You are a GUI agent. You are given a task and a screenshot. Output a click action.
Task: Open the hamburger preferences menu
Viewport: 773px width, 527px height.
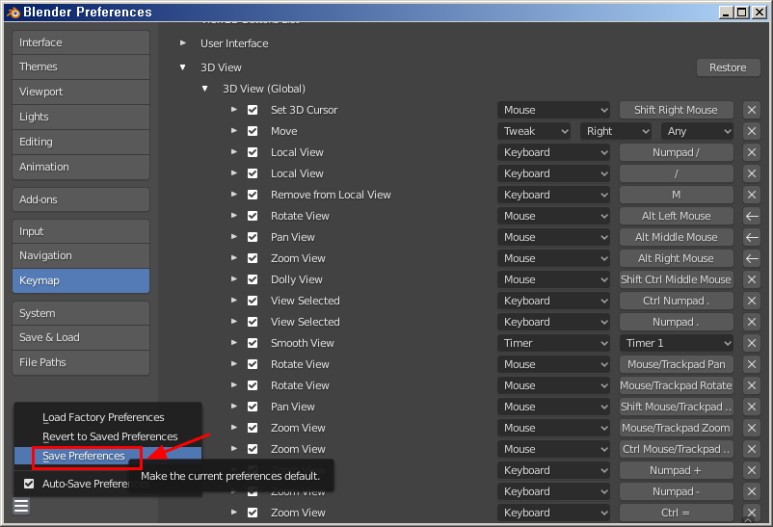click(x=21, y=506)
